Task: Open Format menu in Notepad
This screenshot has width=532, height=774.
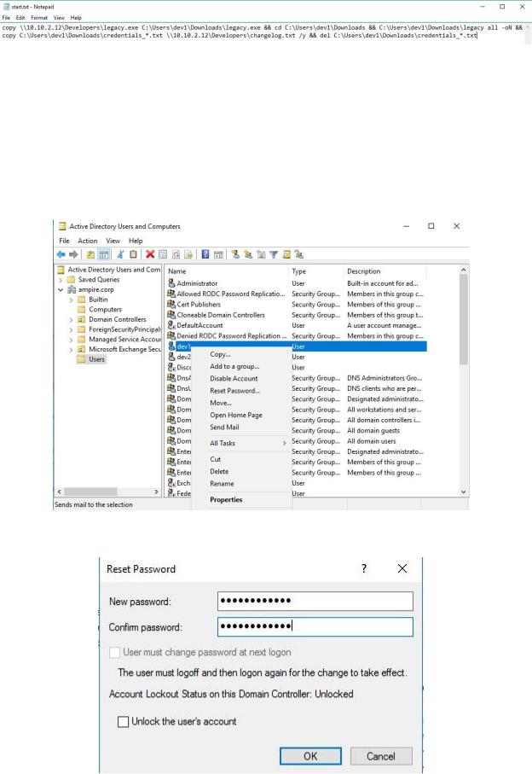Action: (39, 17)
